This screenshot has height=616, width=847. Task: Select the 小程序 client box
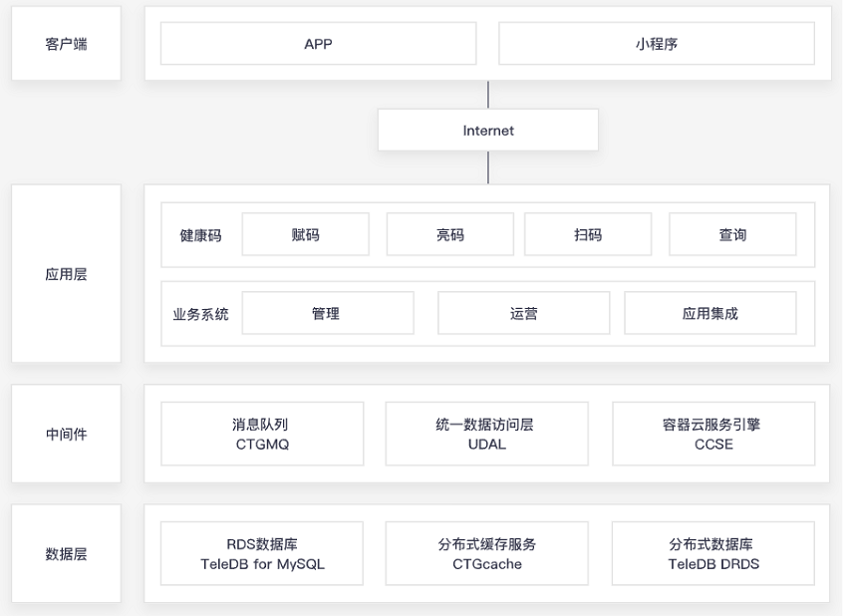[656, 44]
